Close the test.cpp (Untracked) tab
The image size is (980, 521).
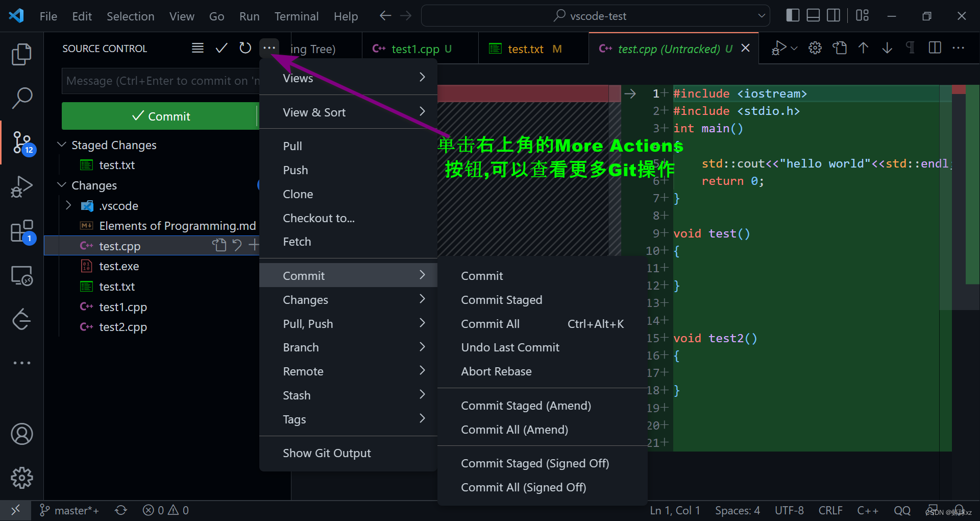(x=746, y=48)
